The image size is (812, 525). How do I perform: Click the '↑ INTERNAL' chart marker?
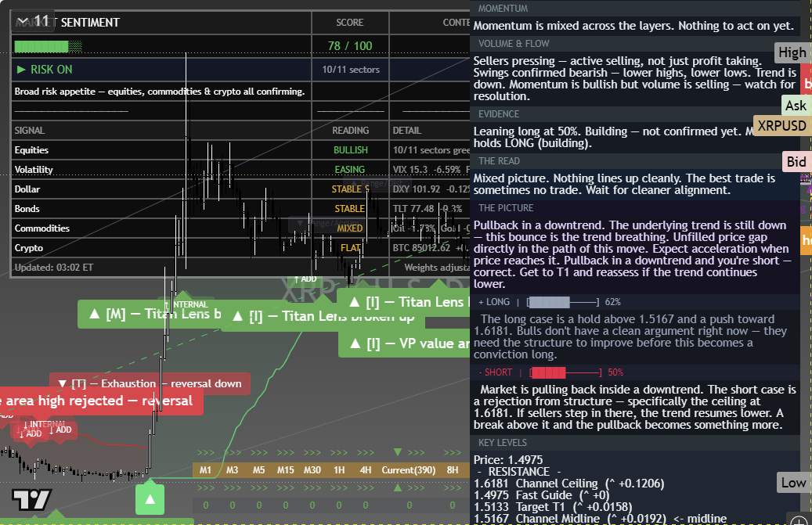[x=186, y=304]
